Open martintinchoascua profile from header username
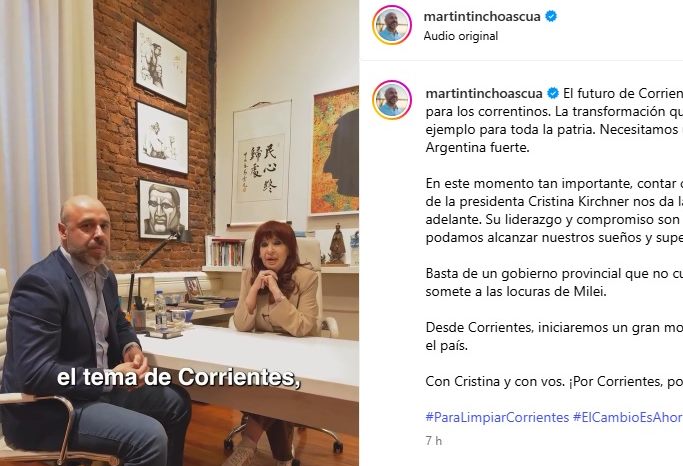683x466 pixels. click(482, 17)
